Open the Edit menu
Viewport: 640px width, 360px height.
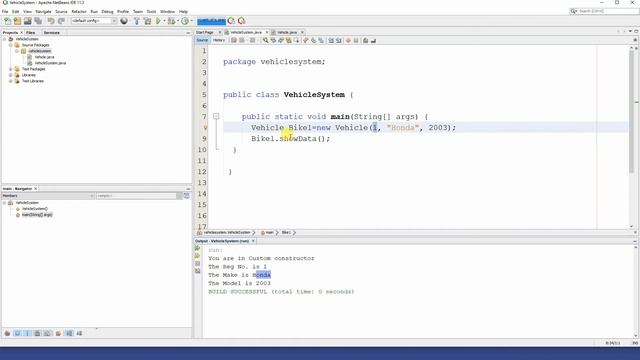(x=16, y=11)
